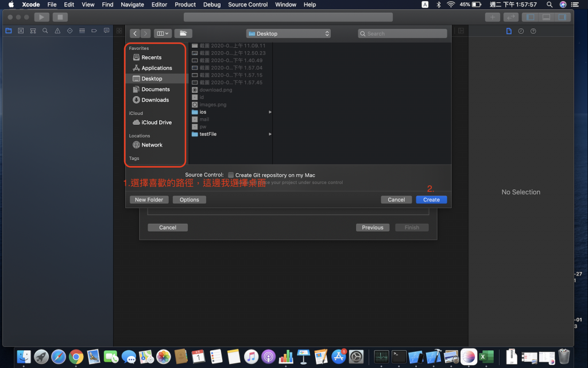This screenshot has height=368, width=588.
Task: Open the Source Control menu
Action: pos(248,5)
